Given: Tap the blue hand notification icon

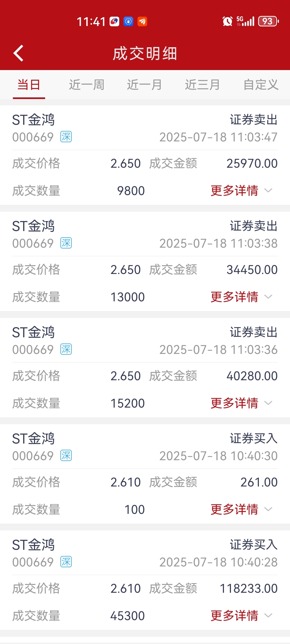Looking at the screenshot, I should (x=128, y=21).
